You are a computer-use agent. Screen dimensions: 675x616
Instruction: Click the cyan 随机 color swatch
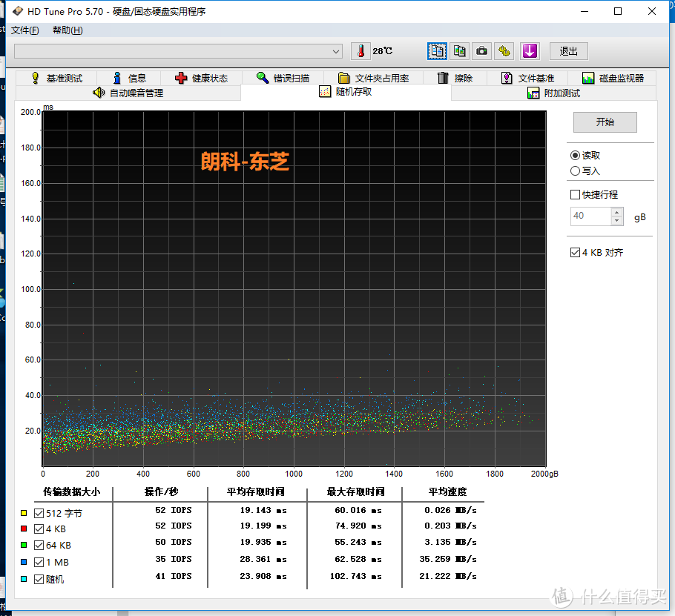tap(24, 579)
